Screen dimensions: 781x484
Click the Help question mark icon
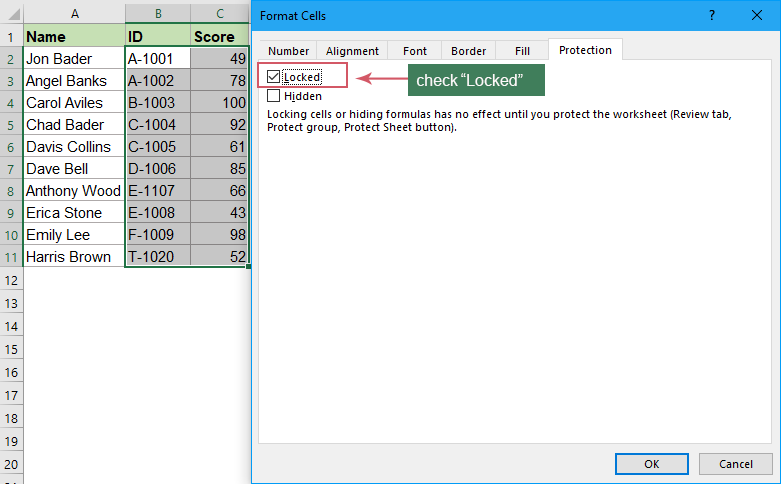coord(712,16)
